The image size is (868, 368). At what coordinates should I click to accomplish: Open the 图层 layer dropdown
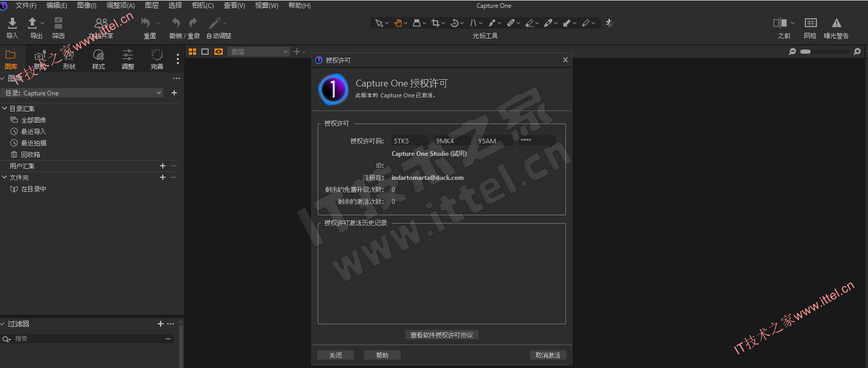pyautogui.click(x=259, y=52)
